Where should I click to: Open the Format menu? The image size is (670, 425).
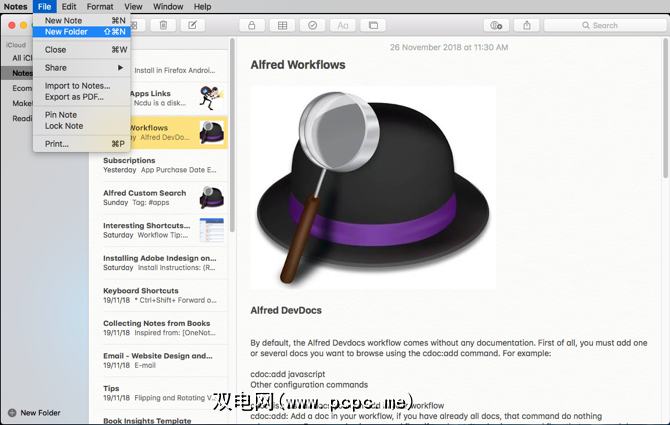[x=100, y=6]
